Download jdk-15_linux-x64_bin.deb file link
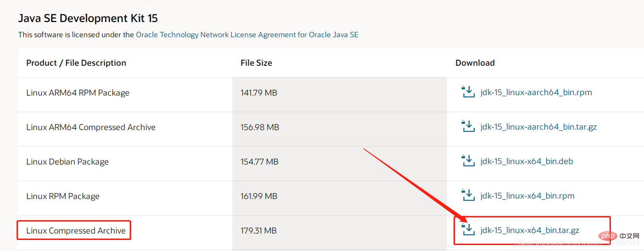Screen dimensions: 644x251 click(527, 161)
